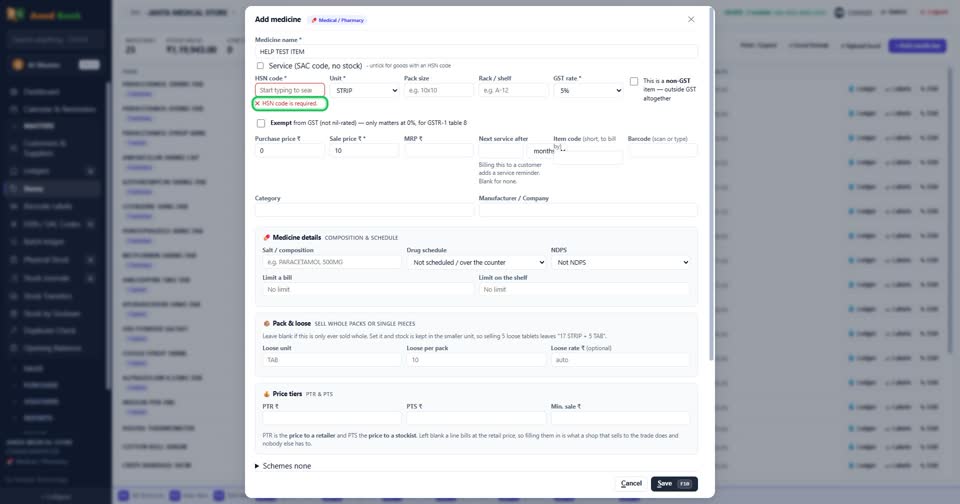960x504 pixels.
Task: Click the Manufacturer / Company field
Action: pos(588,210)
